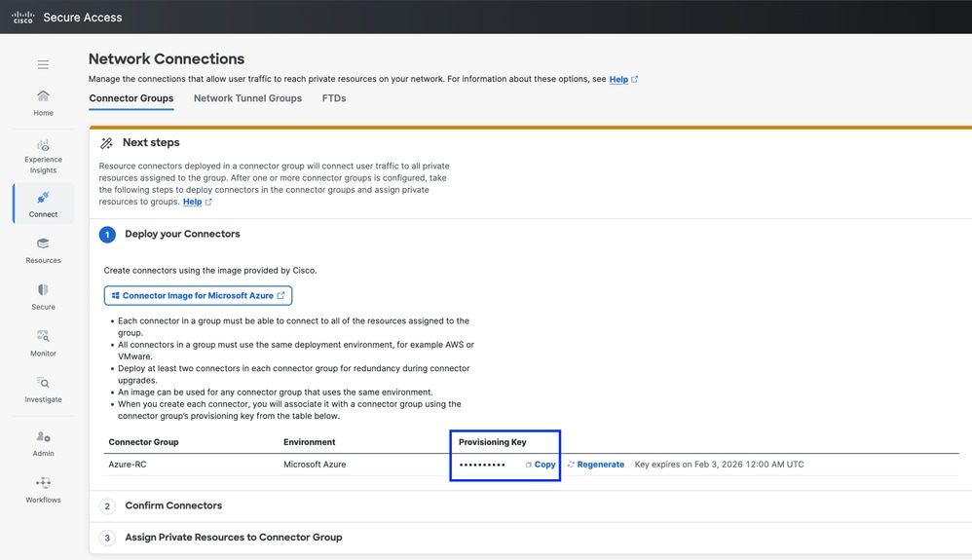
Task: Open the Secure shield section
Action: [x=43, y=297]
